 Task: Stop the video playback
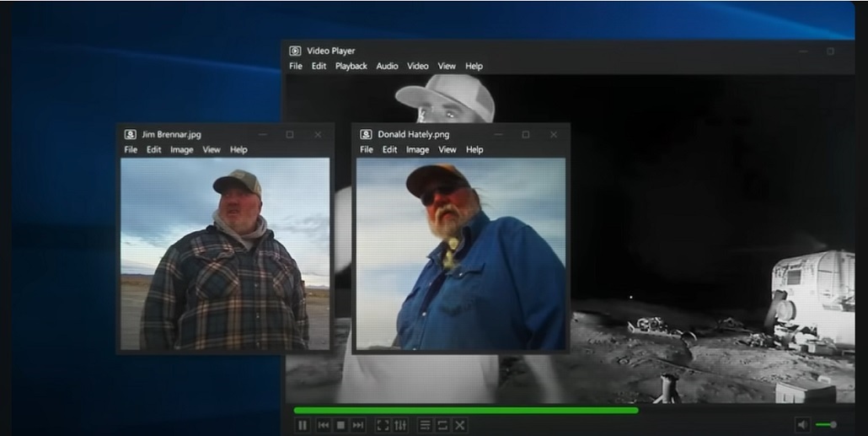pos(341,426)
